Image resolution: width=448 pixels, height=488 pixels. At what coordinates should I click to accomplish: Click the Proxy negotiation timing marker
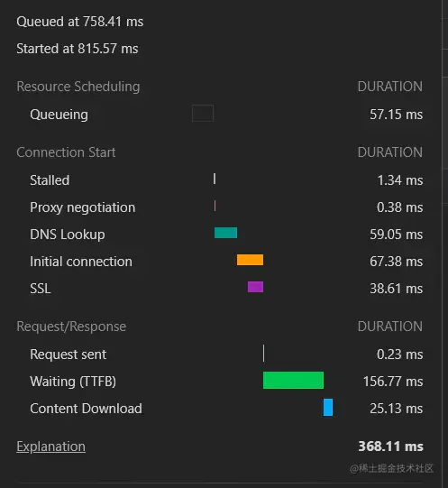(x=215, y=206)
